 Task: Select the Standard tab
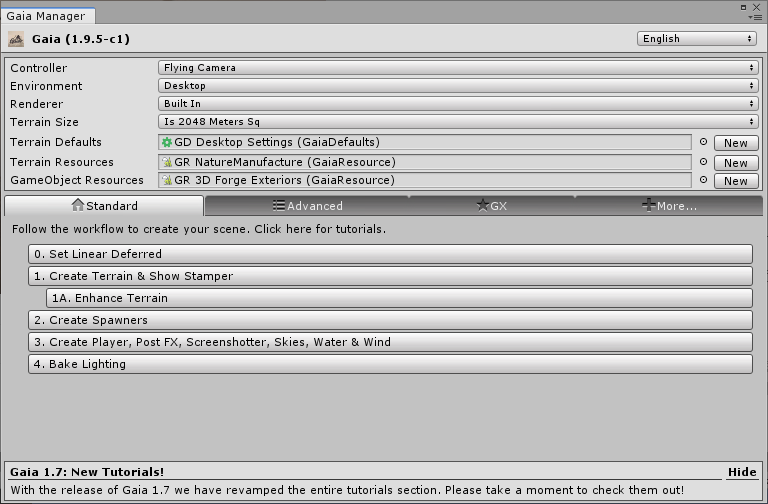104,206
